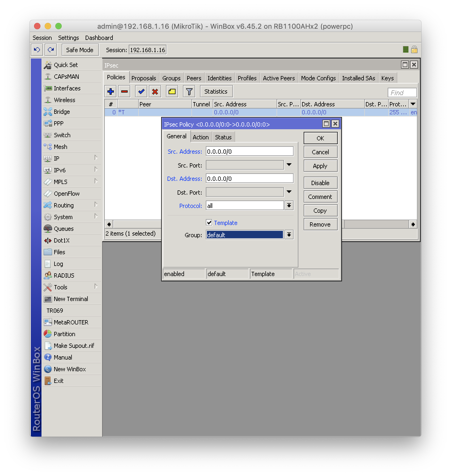Click the Statistics button
This screenshot has height=476, width=451.
(x=216, y=91)
